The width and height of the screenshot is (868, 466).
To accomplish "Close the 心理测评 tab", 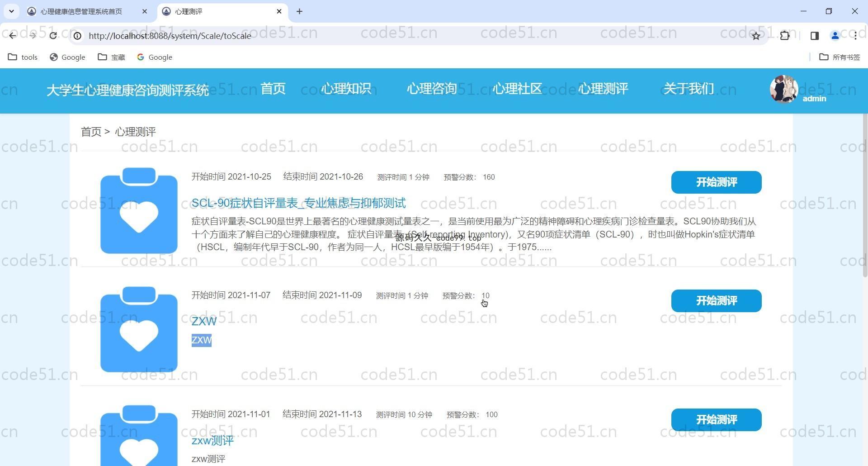I will [279, 11].
